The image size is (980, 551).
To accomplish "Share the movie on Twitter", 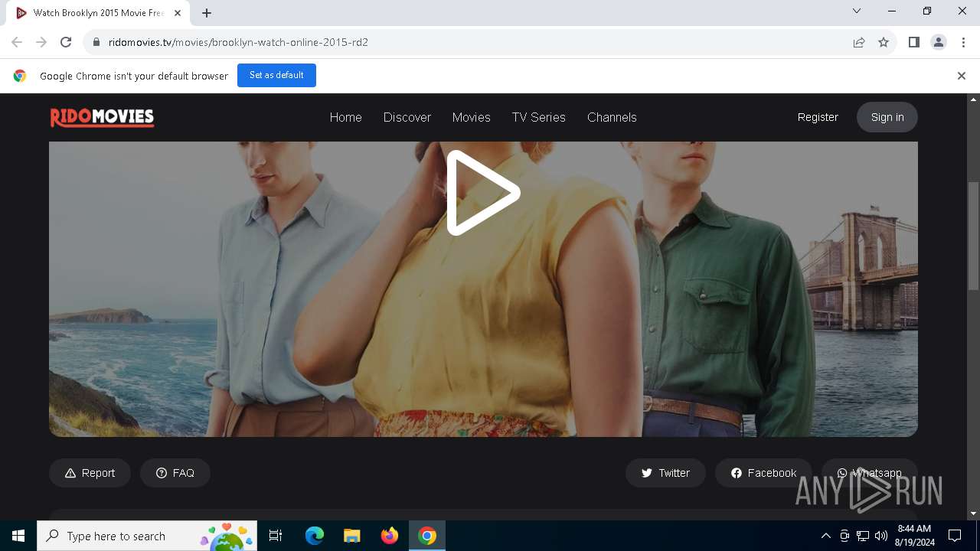I will (x=665, y=473).
